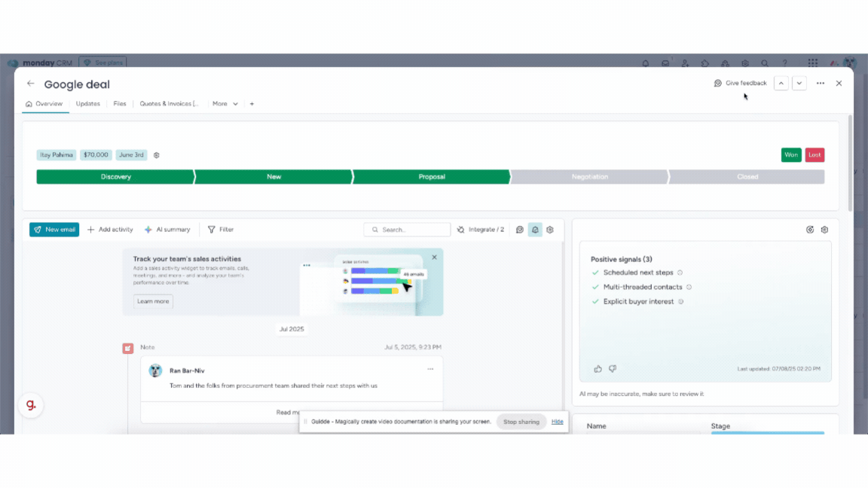Click the Hide link in sharing bar
The width and height of the screenshot is (868, 488).
(558, 422)
